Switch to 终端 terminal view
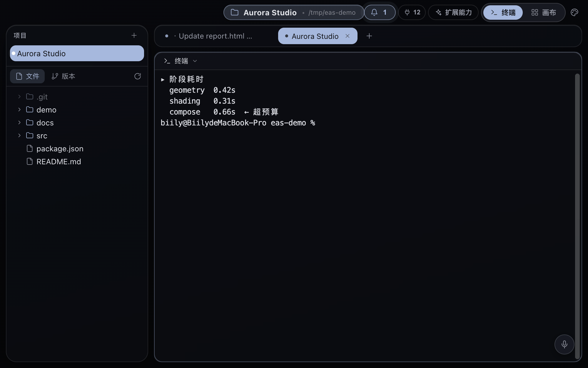 [x=503, y=12]
